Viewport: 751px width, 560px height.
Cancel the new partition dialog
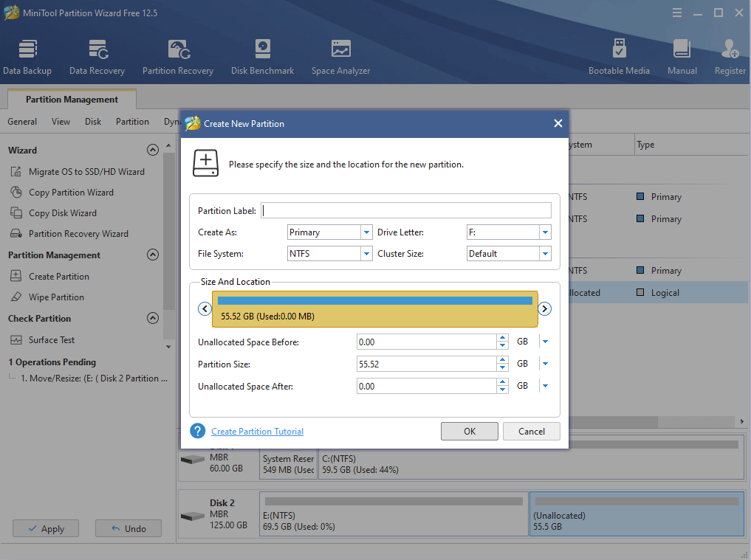[531, 431]
